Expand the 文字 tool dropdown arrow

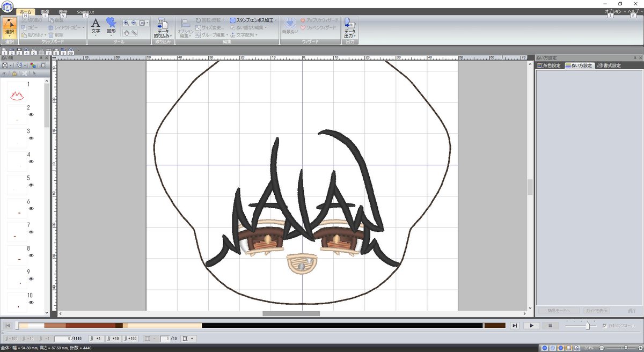point(96,35)
